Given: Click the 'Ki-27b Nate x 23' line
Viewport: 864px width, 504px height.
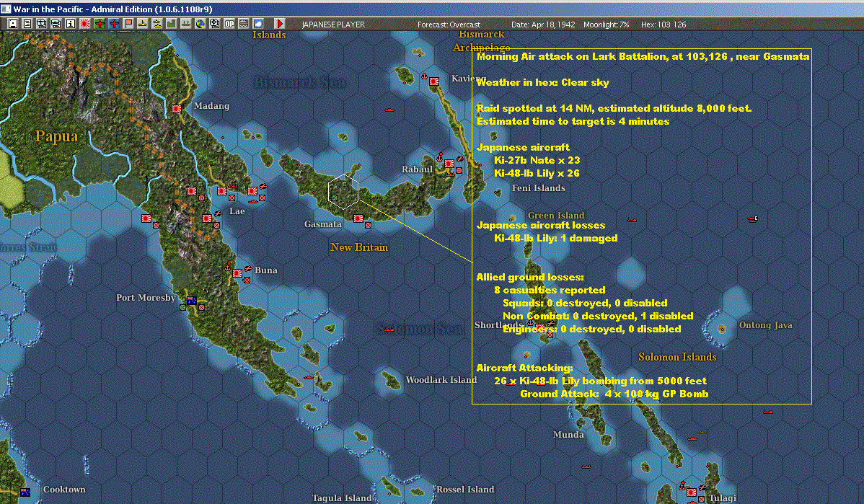Looking at the screenshot, I should 537,160.
